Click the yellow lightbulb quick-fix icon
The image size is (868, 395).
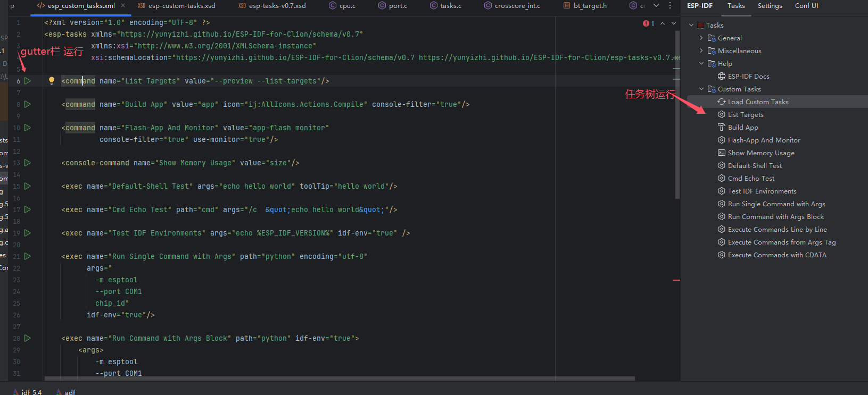[52, 81]
